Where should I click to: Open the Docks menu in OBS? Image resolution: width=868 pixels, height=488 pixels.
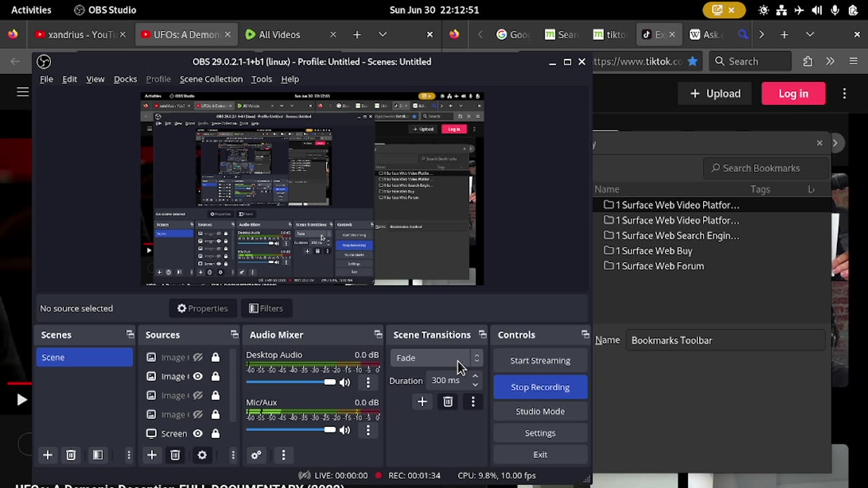coord(125,79)
